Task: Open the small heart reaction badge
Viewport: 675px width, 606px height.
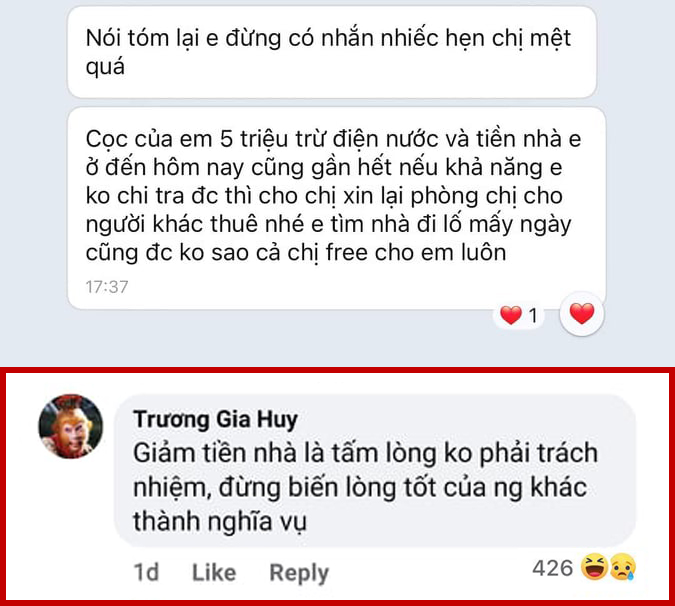Action: (x=519, y=315)
